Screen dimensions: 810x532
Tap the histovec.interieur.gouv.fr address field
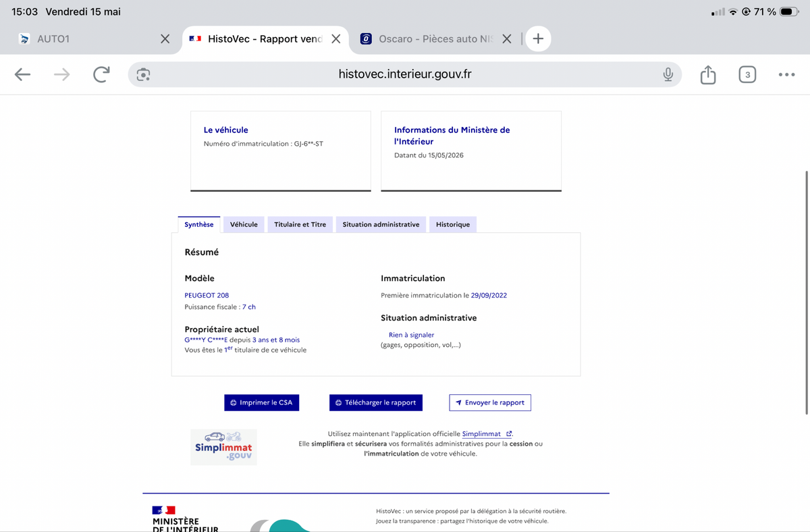(x=405, y=74)
